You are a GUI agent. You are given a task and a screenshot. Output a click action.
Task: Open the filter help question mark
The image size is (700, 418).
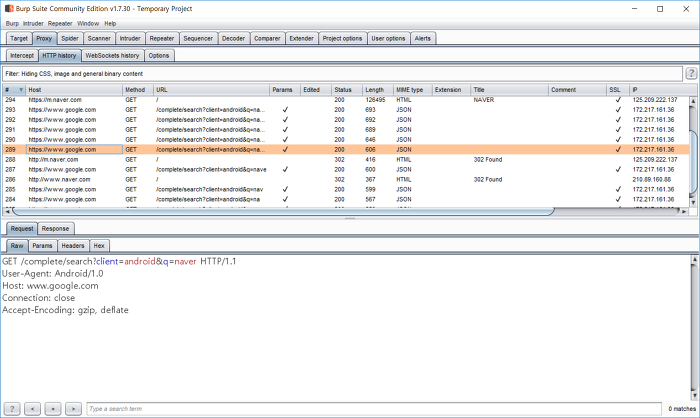coord(691,73)
